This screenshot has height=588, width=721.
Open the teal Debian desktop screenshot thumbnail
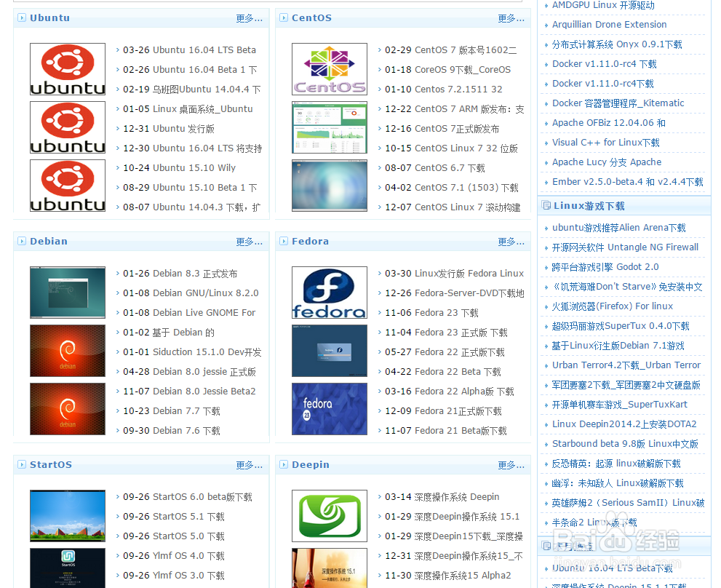(68, 293)
